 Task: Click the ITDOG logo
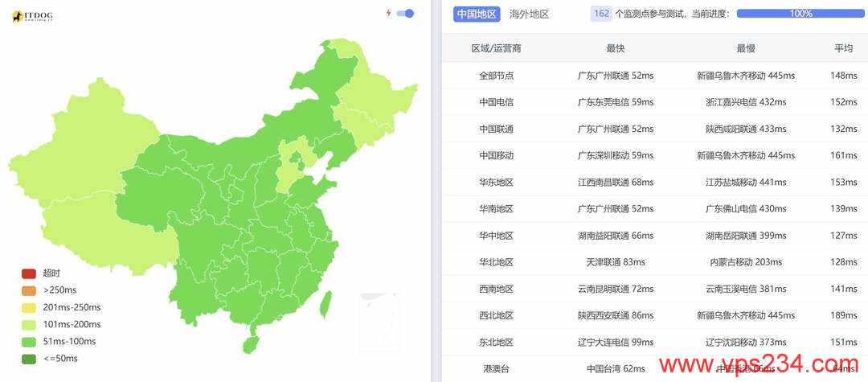coord(33,17)
